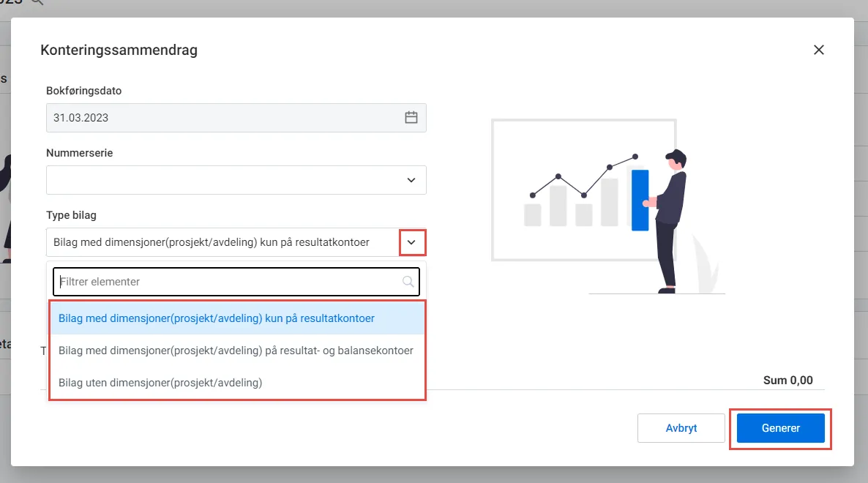Click the 'Type bilag' label
Screen dimensions: 868x483
click(x=71, y=215)
